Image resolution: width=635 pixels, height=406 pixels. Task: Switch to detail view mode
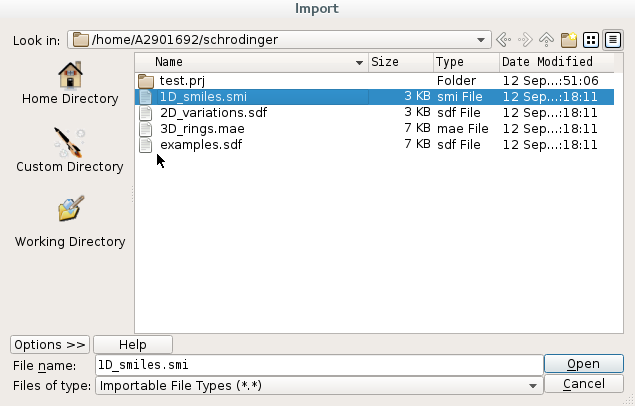point(613,40)
